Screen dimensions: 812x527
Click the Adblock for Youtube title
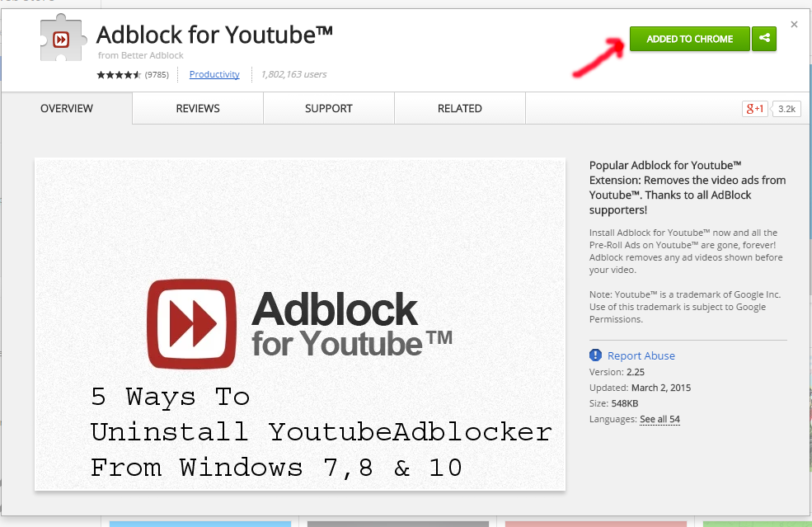click(214, 35)
